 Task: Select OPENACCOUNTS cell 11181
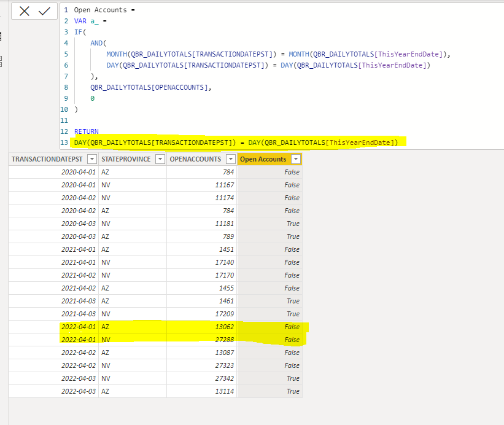click(202, 224)
